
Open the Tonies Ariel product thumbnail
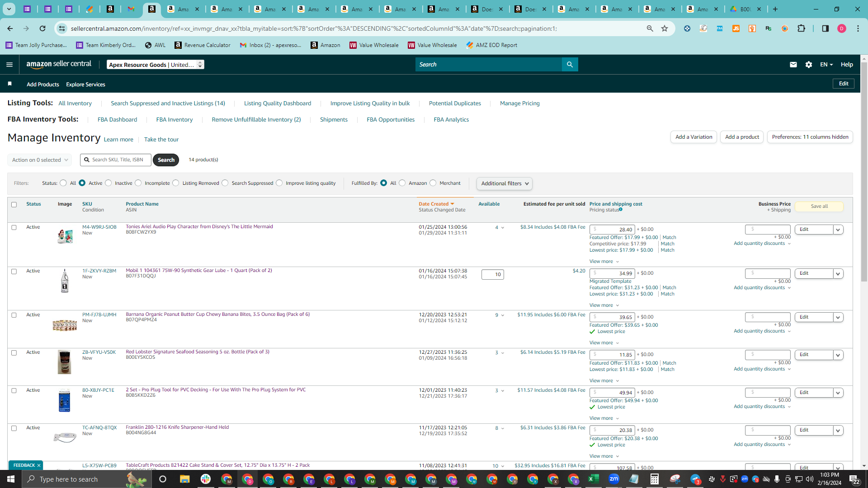[x=65, y=236]
